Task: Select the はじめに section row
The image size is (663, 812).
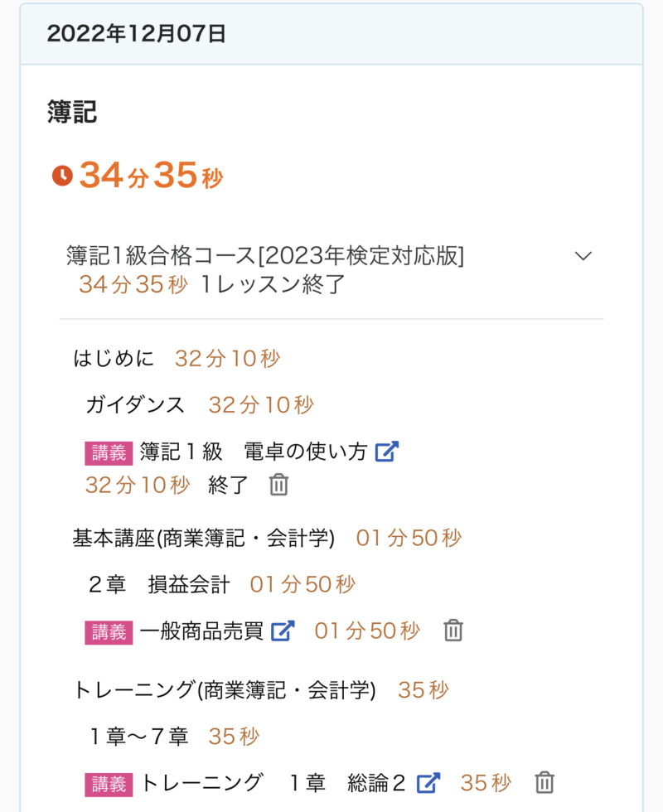Action: point(114,359)
